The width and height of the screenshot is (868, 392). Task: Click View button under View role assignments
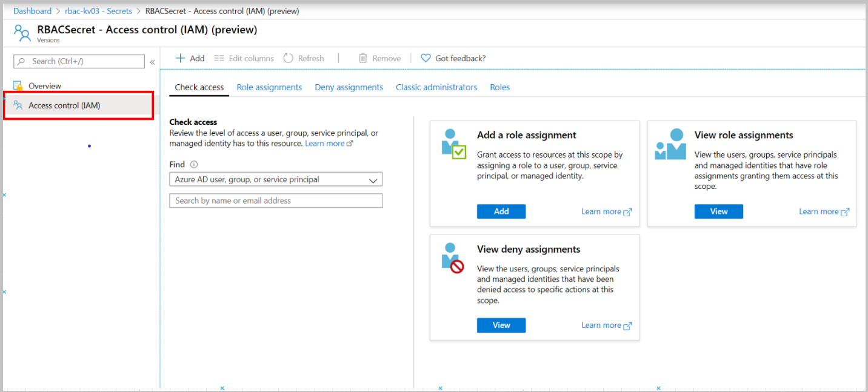pyautogui.click(x=719, y=211)
